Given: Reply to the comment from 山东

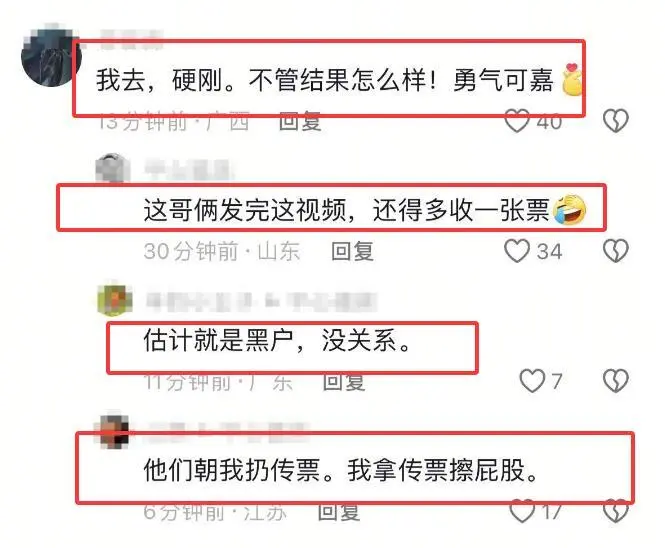Looking at the screenshot, I should pos(352,251).
